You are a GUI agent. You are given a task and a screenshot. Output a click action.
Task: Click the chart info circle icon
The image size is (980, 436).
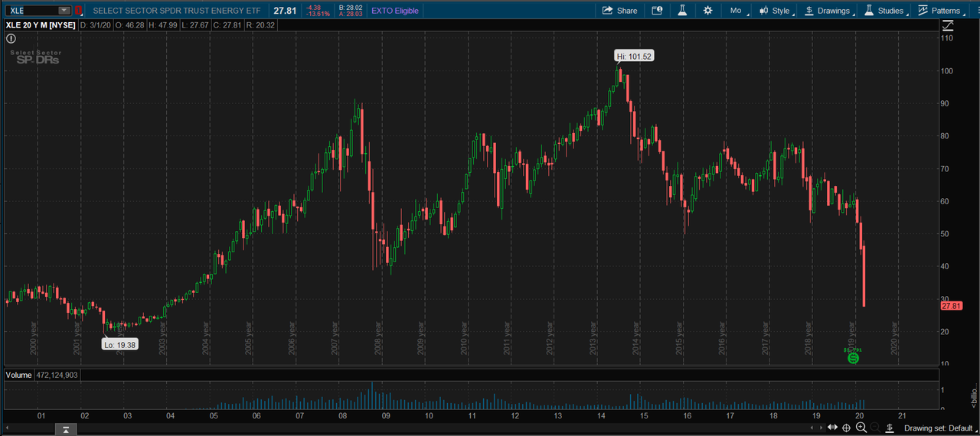pyautogui.click(x=11, y=37)
